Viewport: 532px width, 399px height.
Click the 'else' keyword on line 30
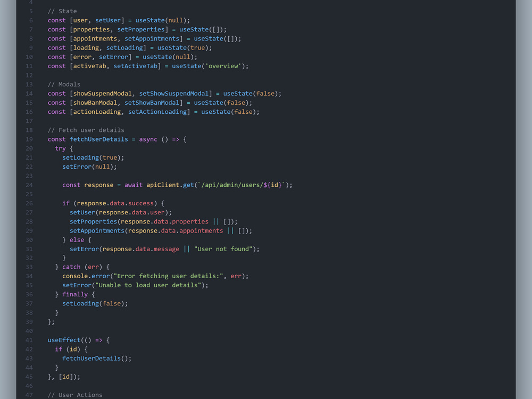pyautogui.click(x=77, y=240)
